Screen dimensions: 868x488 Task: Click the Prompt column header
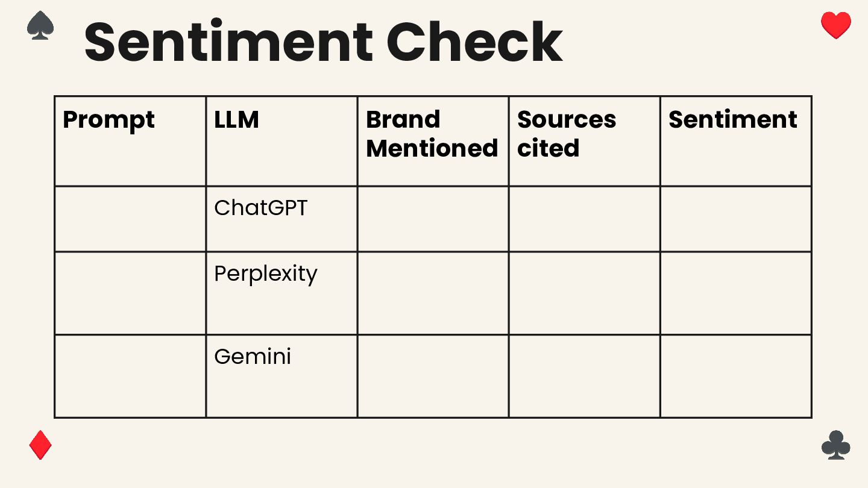click(130, 141)
